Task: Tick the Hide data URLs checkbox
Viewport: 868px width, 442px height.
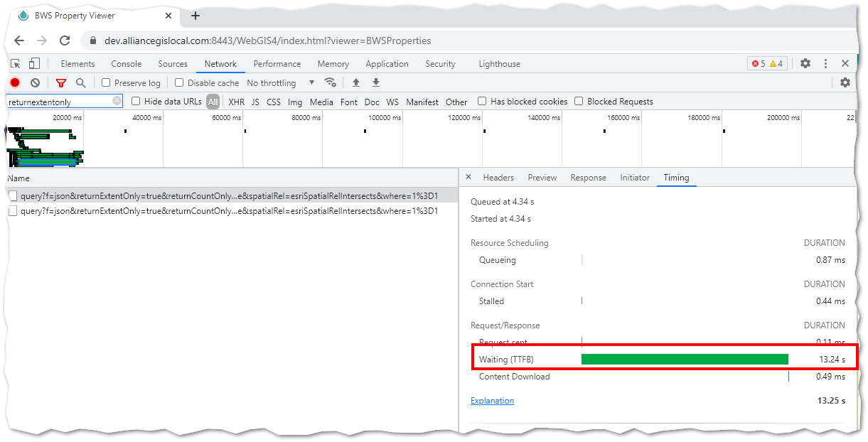Action: [136, 102]
